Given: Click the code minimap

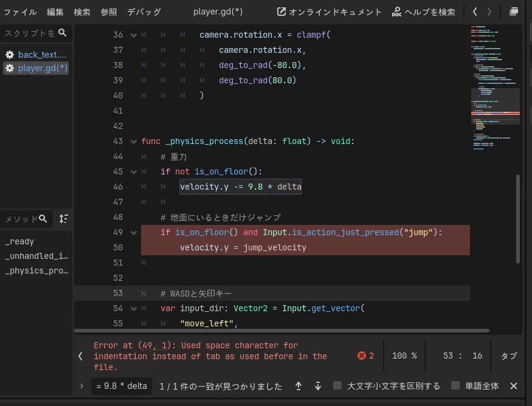Looking at the screenshot, I should pyautogui.click(x=496, y=88).
